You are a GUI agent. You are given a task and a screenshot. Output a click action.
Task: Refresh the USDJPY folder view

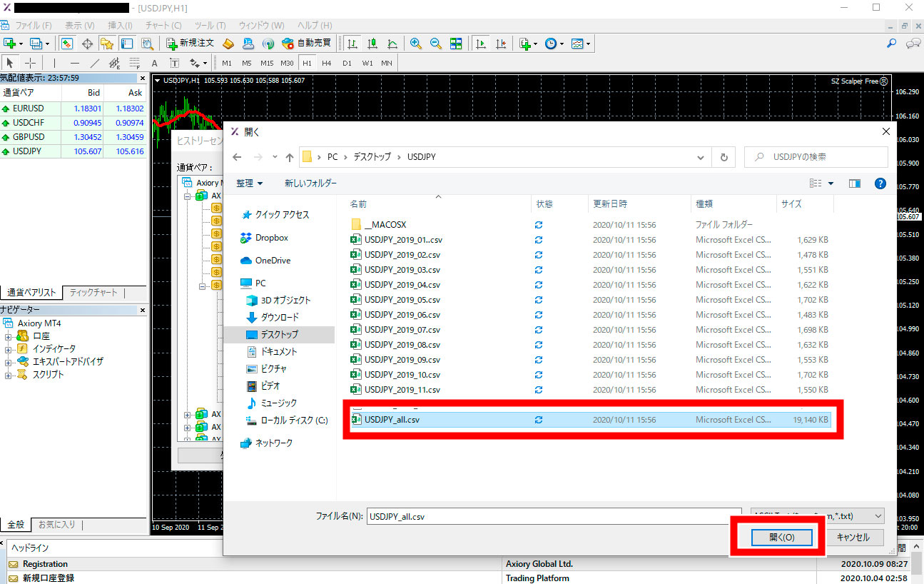tap(724, 157)
